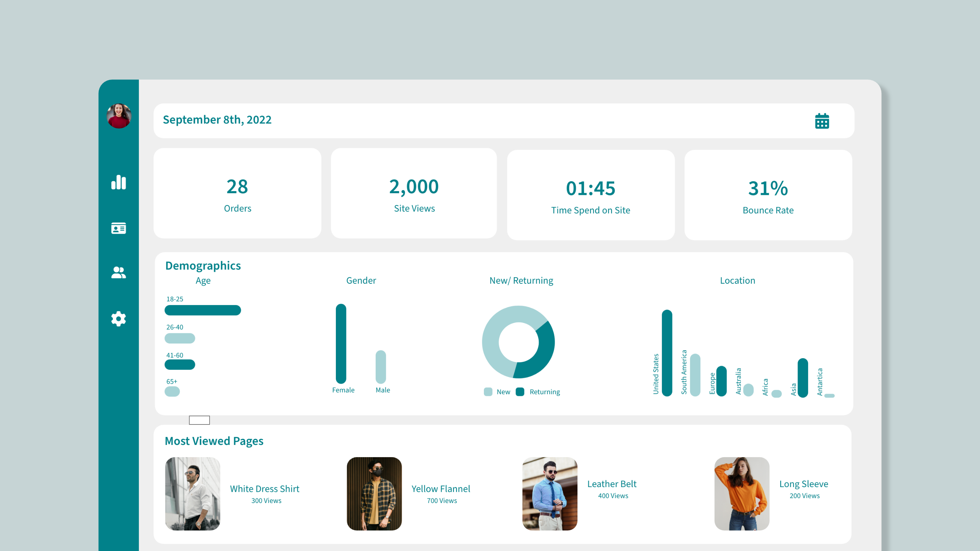Click the Female gender bar
The image size is (980, 551).
pyautogui.click(x=341, y=344)
